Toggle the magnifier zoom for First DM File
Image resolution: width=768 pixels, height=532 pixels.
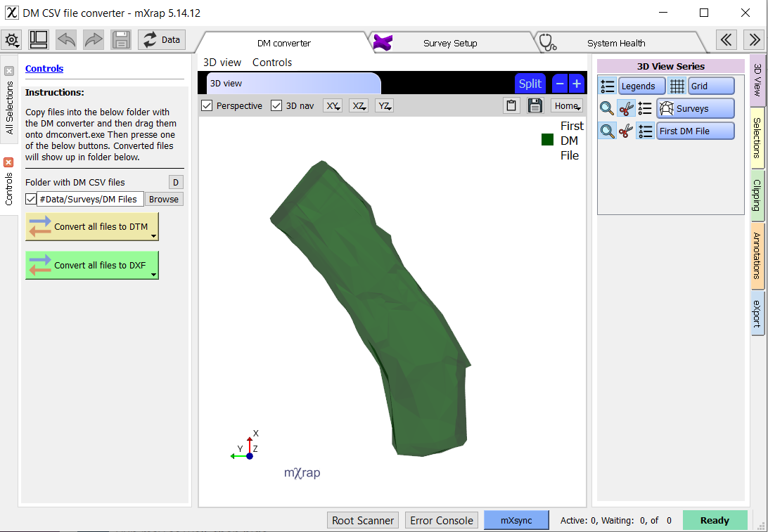point(608,131)
